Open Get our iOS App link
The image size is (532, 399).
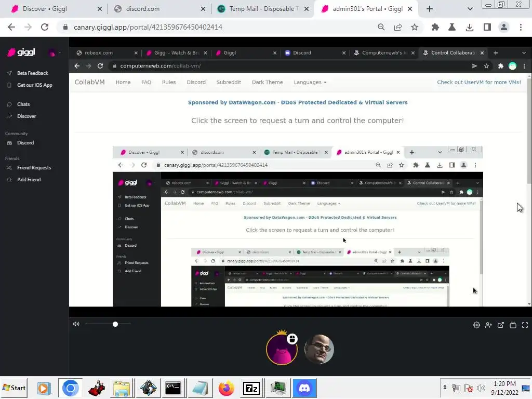pyautogui.click(x=35, y=85)
